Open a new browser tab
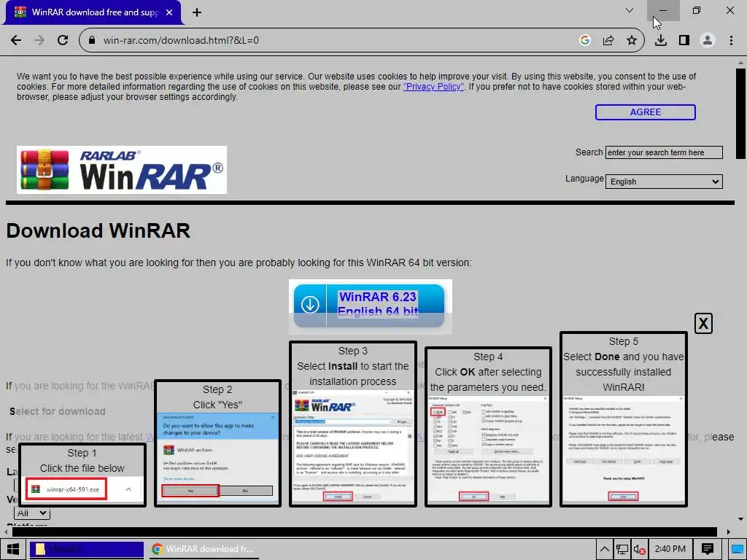This screenshot has width=747, height=560. click(197, 12)
